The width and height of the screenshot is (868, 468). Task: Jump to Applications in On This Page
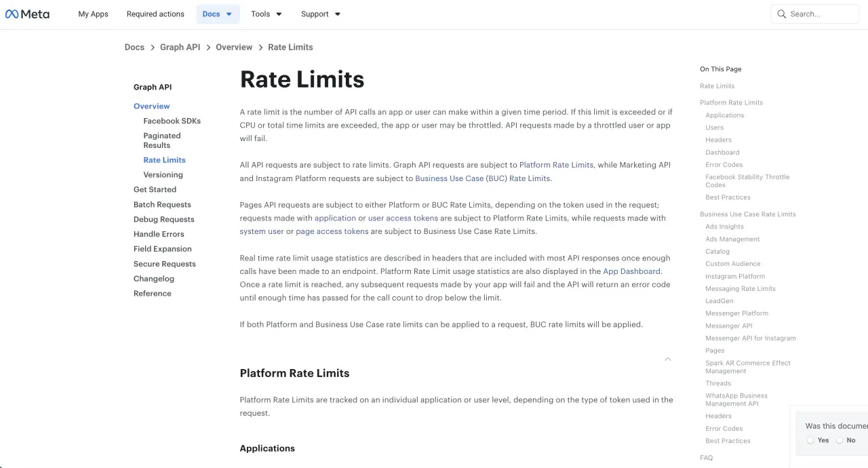725,115
